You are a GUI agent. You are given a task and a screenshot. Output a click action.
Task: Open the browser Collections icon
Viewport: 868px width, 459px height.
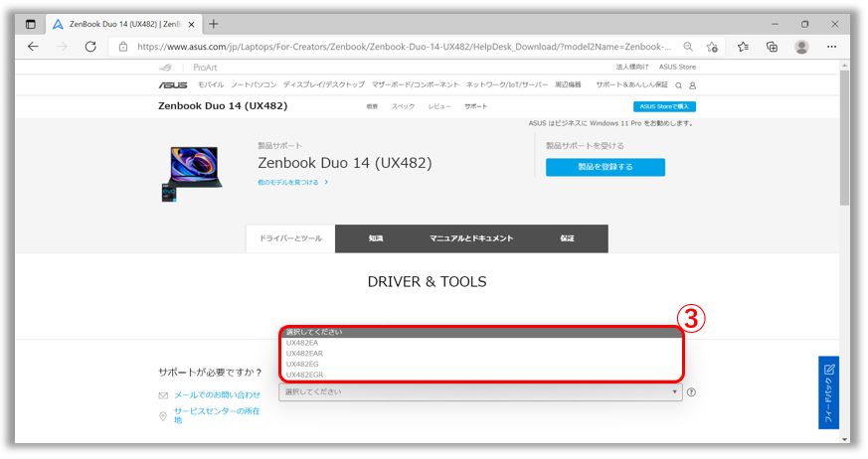(772, 47)
